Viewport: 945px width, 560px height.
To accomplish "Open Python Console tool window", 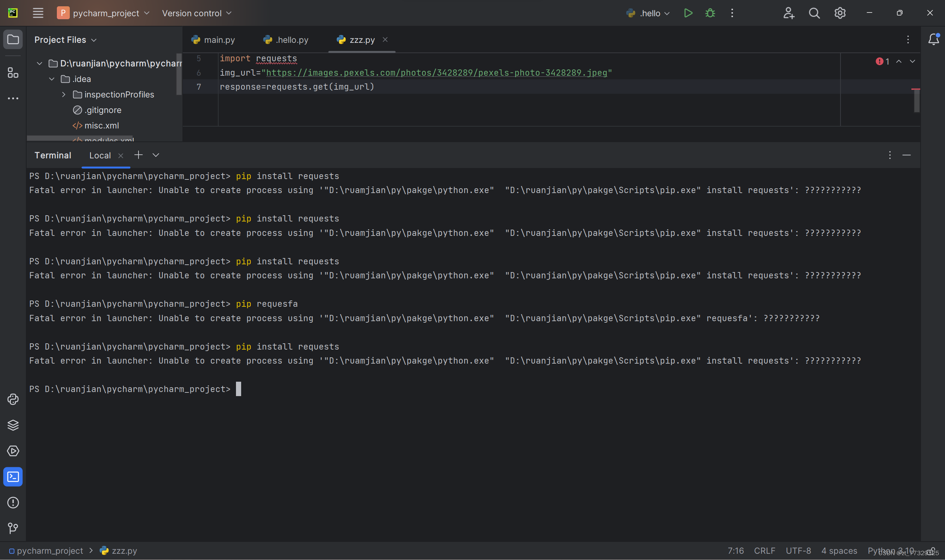I will 13,399.
